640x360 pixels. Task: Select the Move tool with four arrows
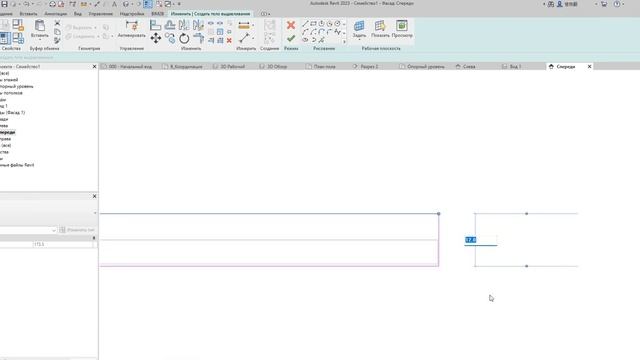tap(156, 39)
